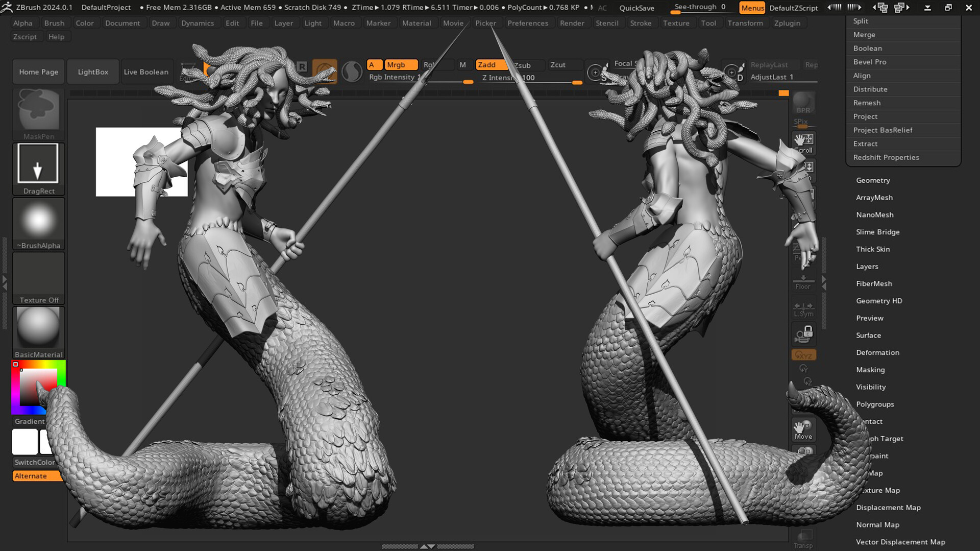This screenshot has height=551, width=980.
Task: Expand the Split subpalette section
Action: point(903,21)
